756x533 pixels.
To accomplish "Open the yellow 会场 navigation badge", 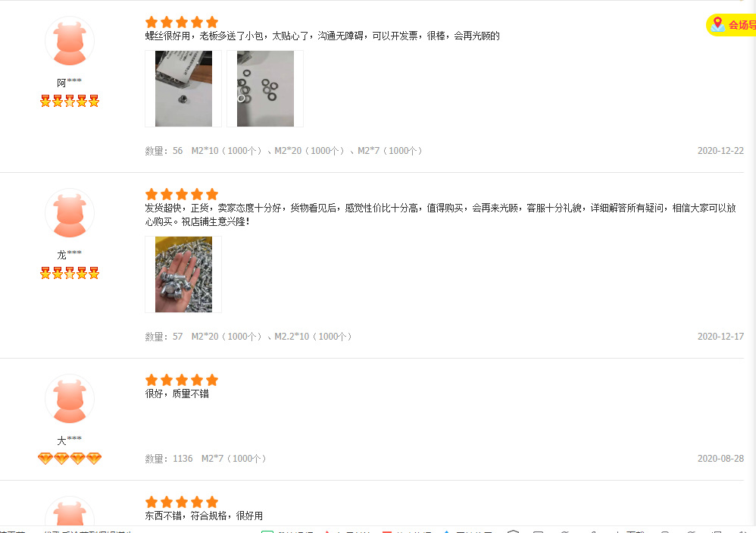I will click(731, 24).
